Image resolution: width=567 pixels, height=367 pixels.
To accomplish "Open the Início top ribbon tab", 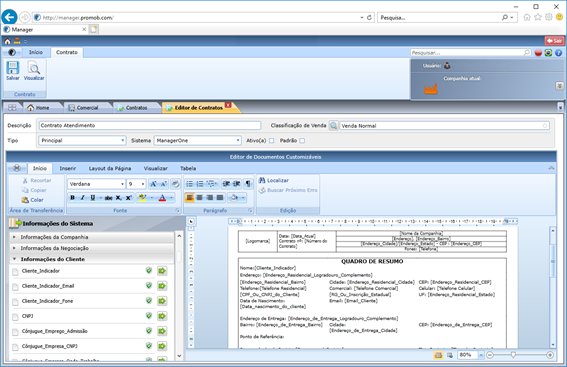I will (x=36, y=52).
